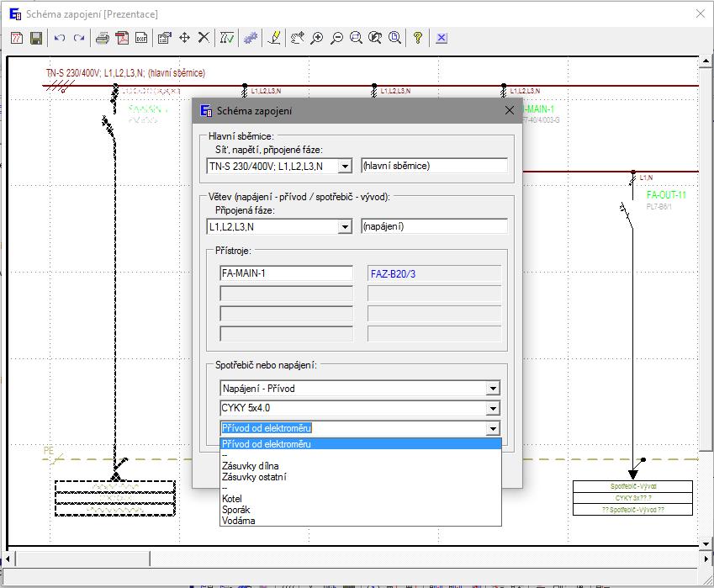Choose Zásuvky ostatní from the list
Image resolution: width=714 pixels, height=588 pixels.
(361, 477)
